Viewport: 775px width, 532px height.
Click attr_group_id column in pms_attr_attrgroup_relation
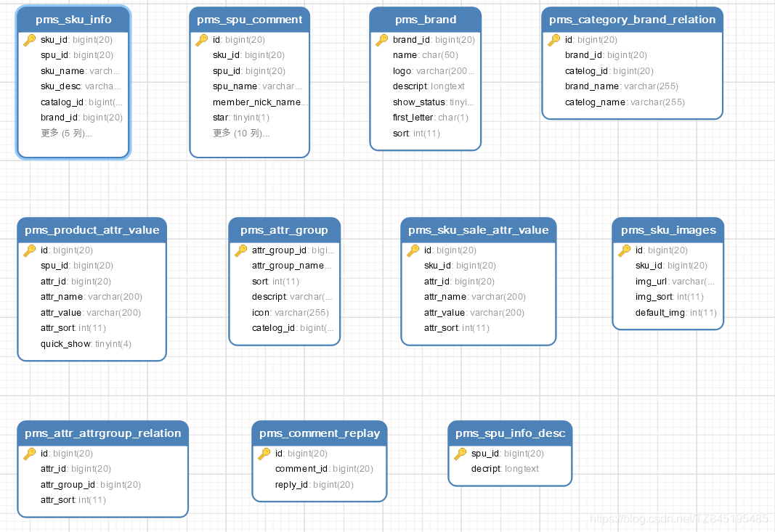pyautogui.click(x=91, y=485)
